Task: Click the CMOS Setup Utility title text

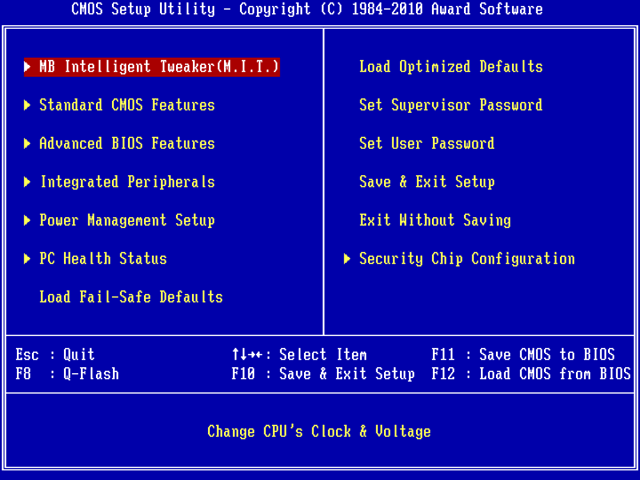Action: pos(307,9)
